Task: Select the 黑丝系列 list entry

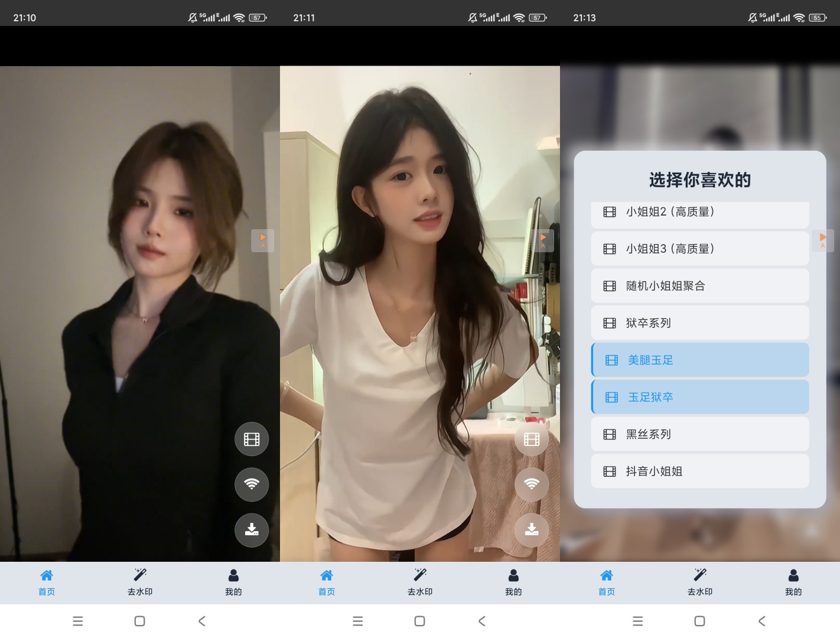Action: click(700, 434)
